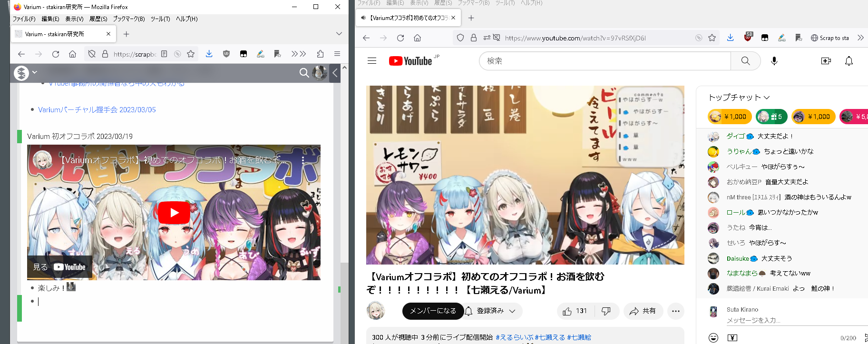Open a new tab in the YouTube window
The width and height of the screenshot is (868, 344).
coord(471,18)
